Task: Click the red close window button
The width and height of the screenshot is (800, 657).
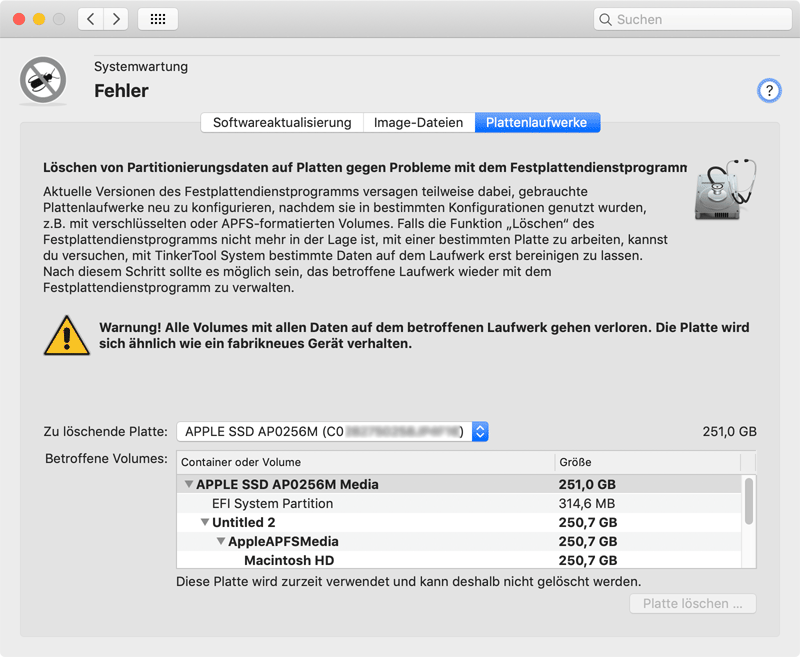Action: (x=19, y=19)
